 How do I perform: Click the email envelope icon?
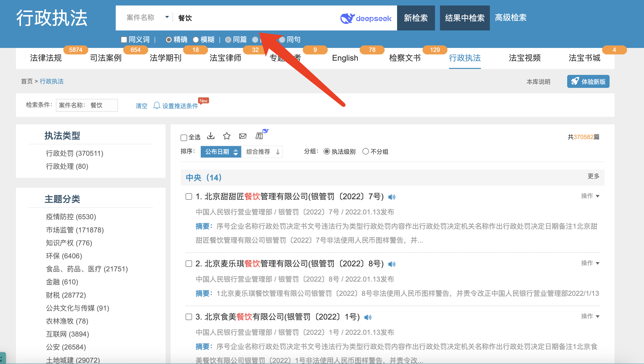coord(242,136)
